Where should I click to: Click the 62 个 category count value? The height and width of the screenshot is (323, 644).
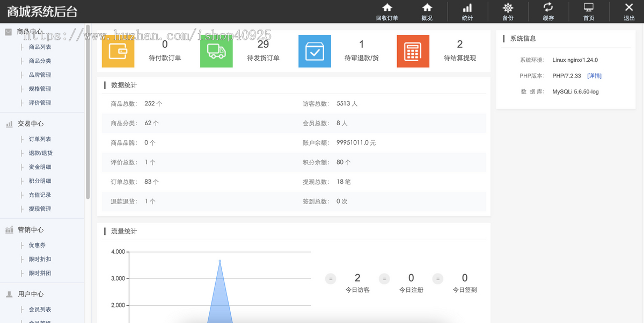pyautogui.click(x=152, y=123)
